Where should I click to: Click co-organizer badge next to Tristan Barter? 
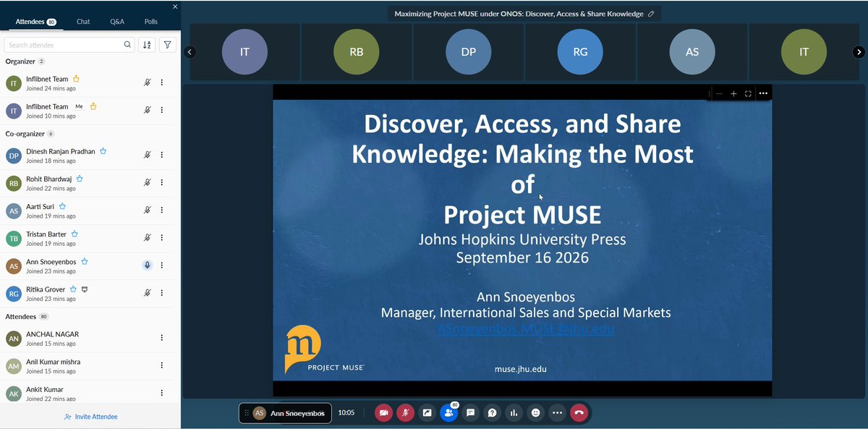pyautogui.click(x=75, y=234)
